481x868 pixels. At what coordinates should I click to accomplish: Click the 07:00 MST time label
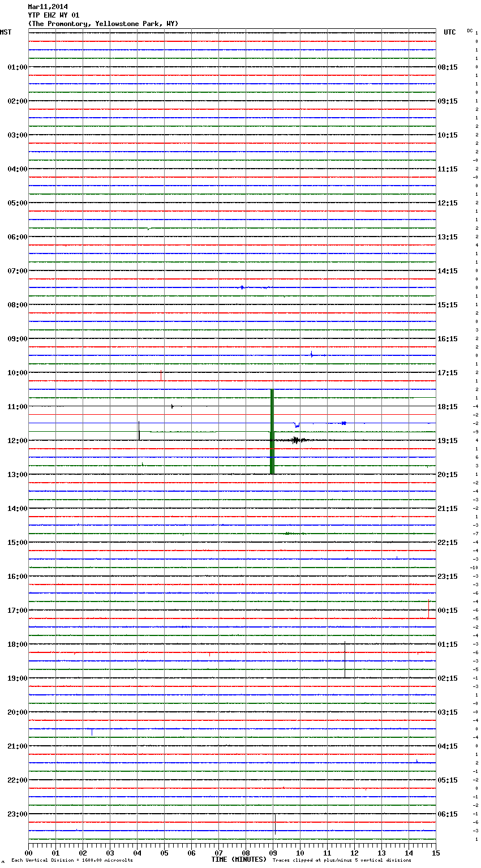coord(17,271)
